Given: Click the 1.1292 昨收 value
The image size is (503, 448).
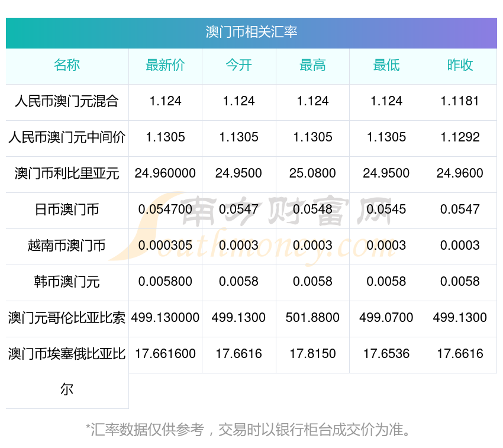Looking at the screenshot, I should [460, 137].
